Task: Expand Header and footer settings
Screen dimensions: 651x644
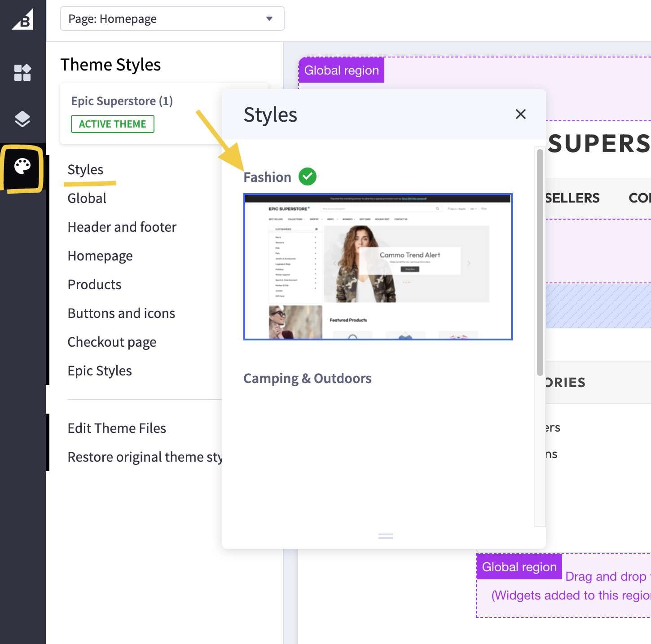Action: [122, 227]
